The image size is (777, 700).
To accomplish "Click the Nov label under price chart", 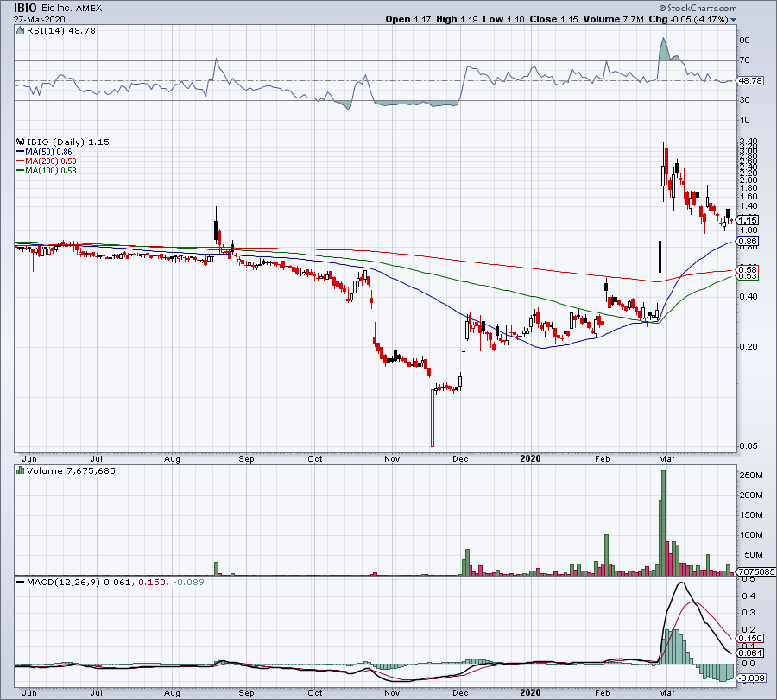I will coord(392,458).
